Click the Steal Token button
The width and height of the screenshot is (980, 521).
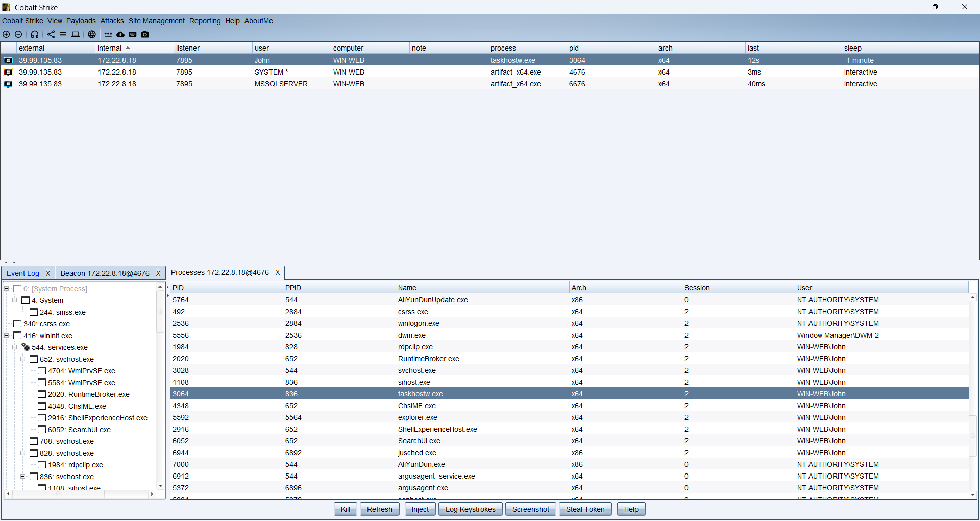point(585,509)
